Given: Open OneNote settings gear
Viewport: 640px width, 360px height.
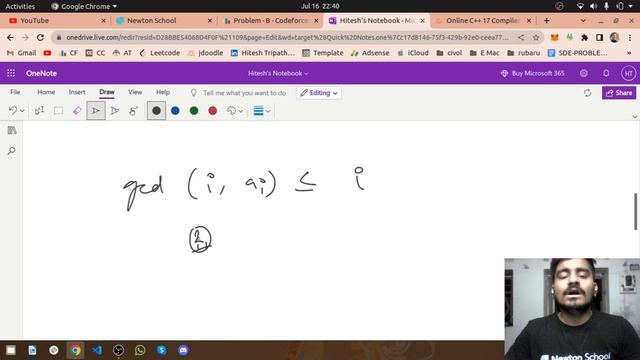Looking at the screenshot, I should coord(584,73).
